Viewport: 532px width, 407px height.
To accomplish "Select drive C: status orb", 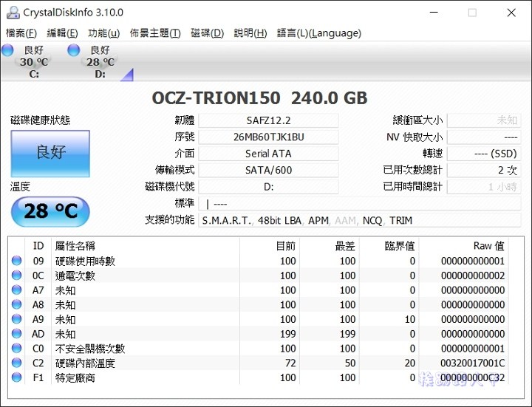I will pos(7,49).
